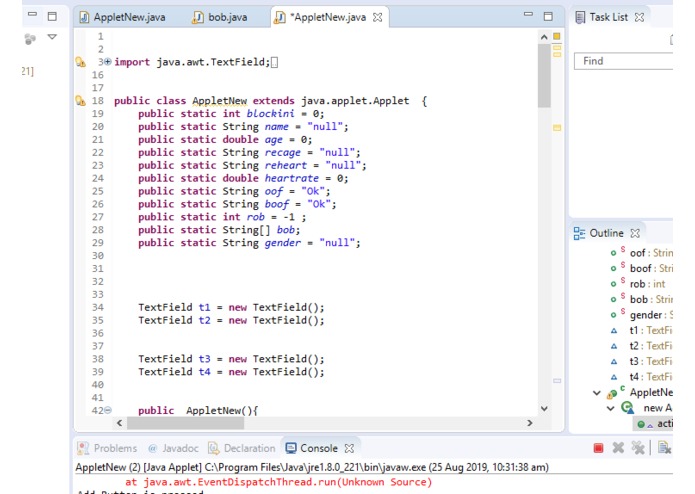Select the t4 TextField in Outline
Image resolution: width=695 pixels, height=494 pixels.
coord(641,377)
